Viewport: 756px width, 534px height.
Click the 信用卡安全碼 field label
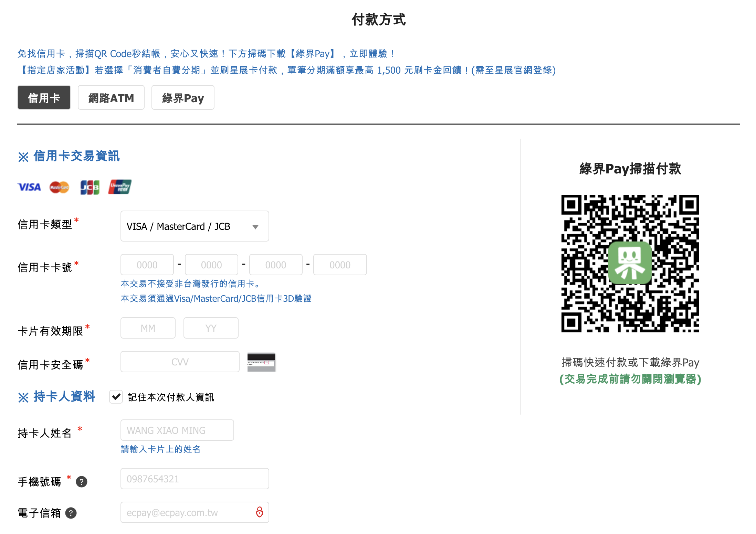click(x=50, y=365)
